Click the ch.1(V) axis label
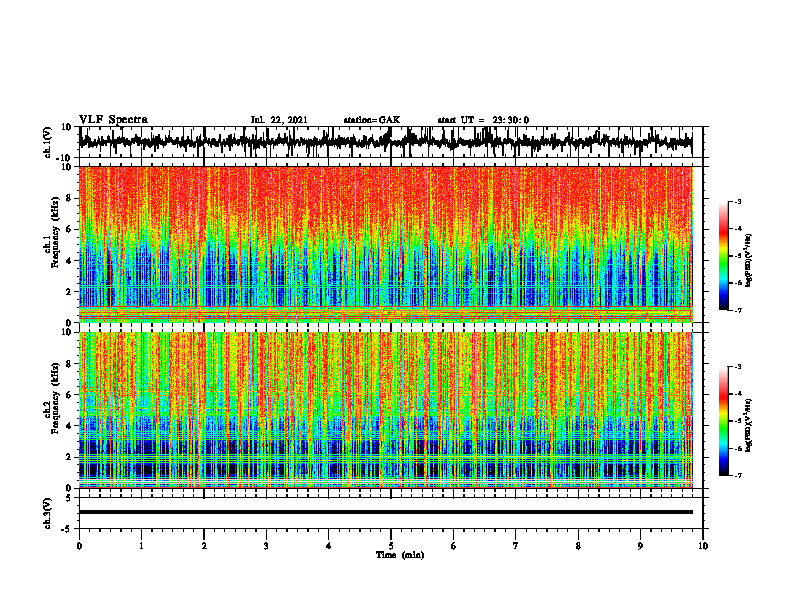 click(x=48, y=142)
